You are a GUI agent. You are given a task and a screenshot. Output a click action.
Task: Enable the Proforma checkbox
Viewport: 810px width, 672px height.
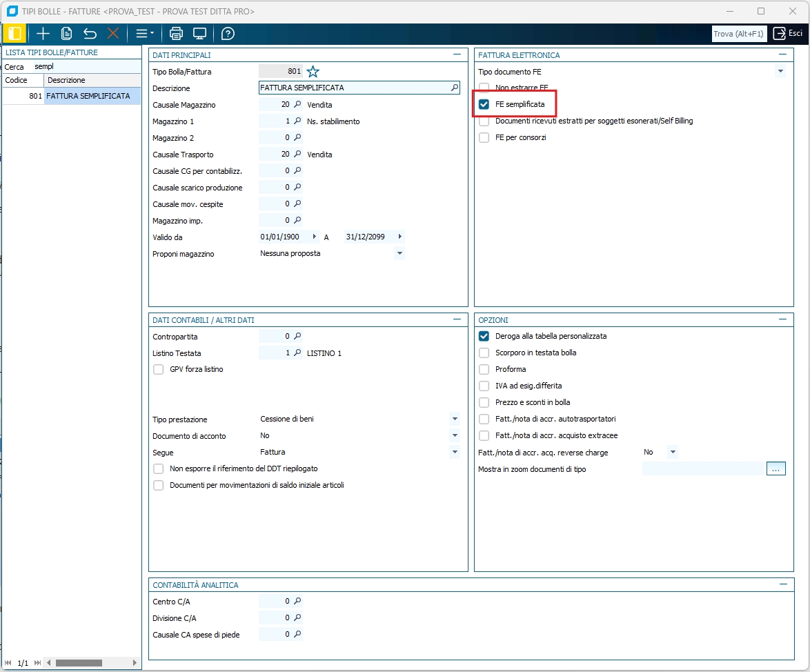click(x=484, y=369)
